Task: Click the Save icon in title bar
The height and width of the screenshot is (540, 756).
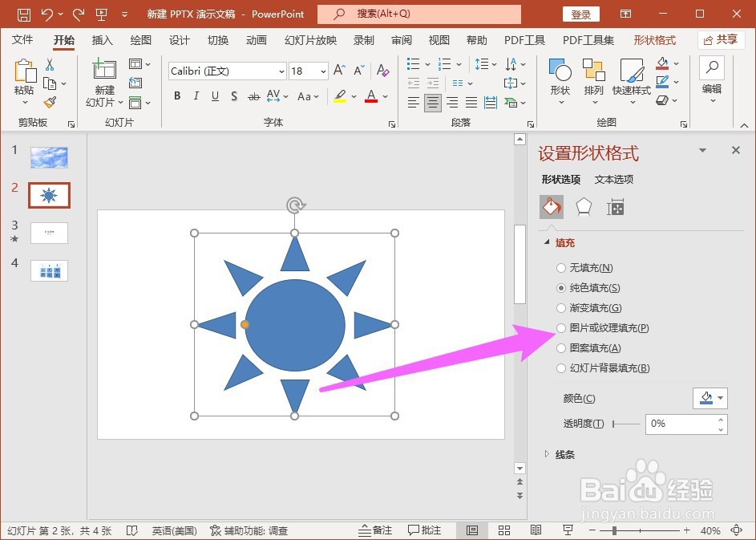Action: coord(23,14)
